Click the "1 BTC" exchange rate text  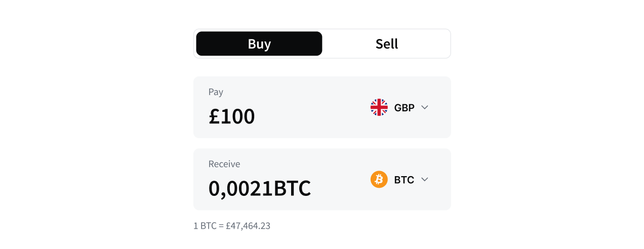[205, 226]
